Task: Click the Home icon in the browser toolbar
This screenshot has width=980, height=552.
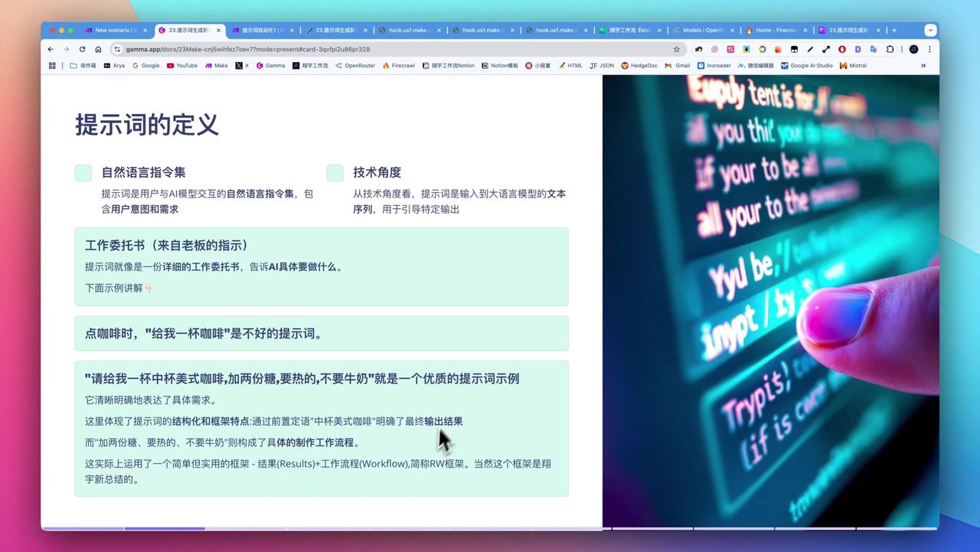Action: [x=98, y=49]
